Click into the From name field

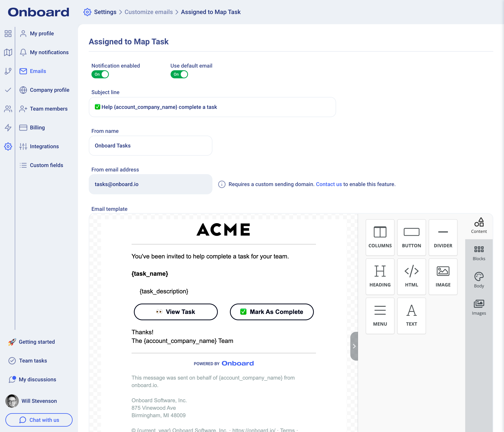point(151,146)
